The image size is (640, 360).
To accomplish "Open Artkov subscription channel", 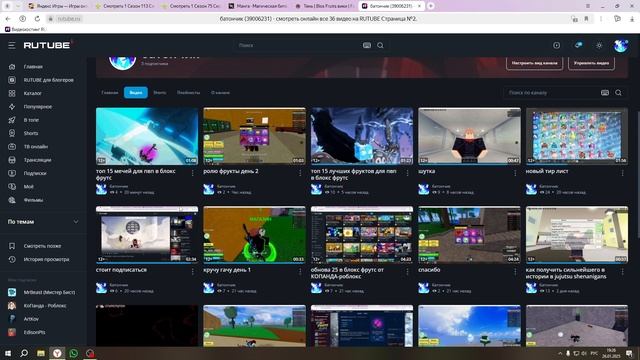I will coord(31,319).
